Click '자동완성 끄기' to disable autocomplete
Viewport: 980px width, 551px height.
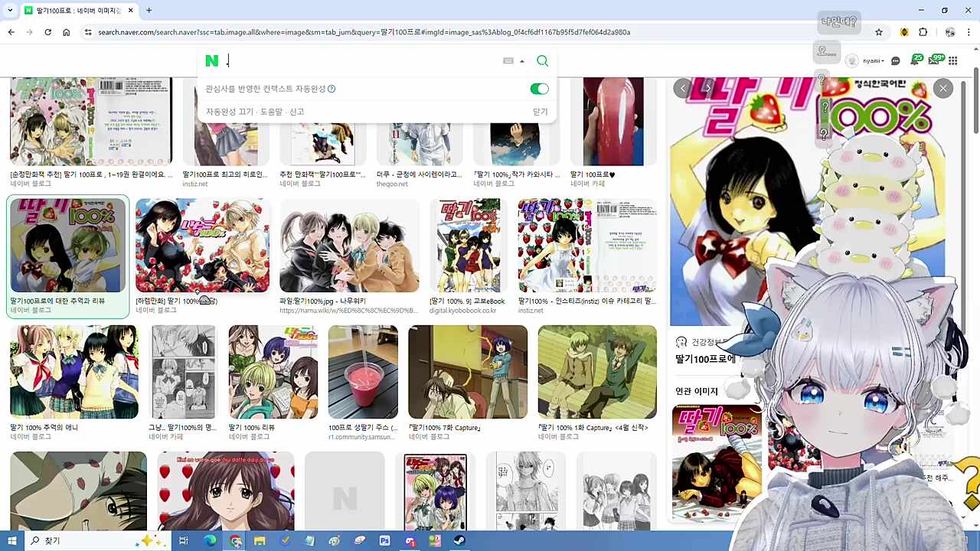pos(229,112)
